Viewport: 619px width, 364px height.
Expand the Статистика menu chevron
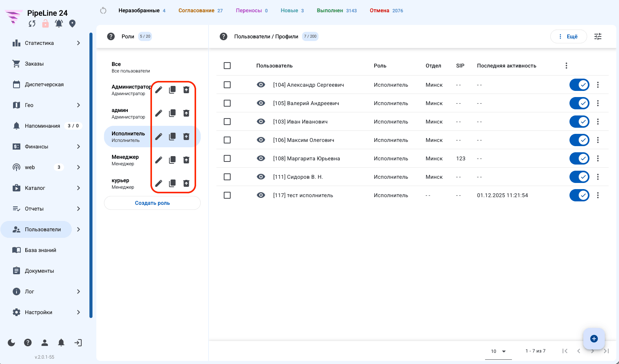78,43
